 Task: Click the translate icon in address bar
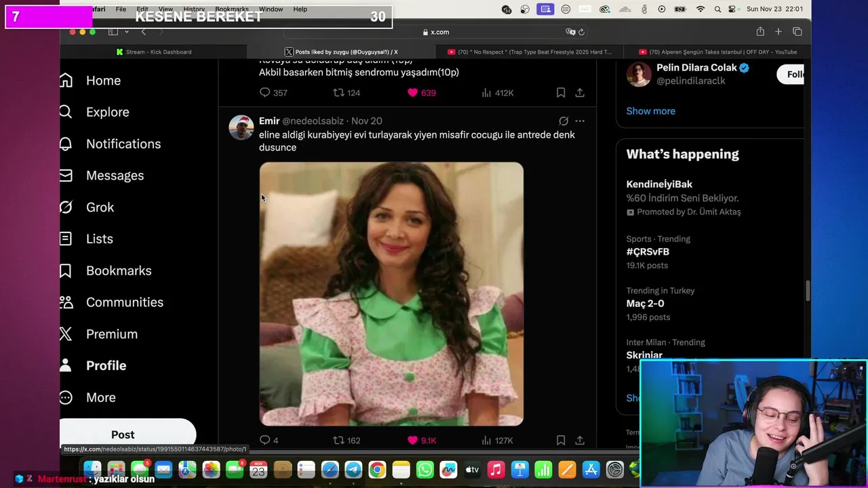(570, 32)
